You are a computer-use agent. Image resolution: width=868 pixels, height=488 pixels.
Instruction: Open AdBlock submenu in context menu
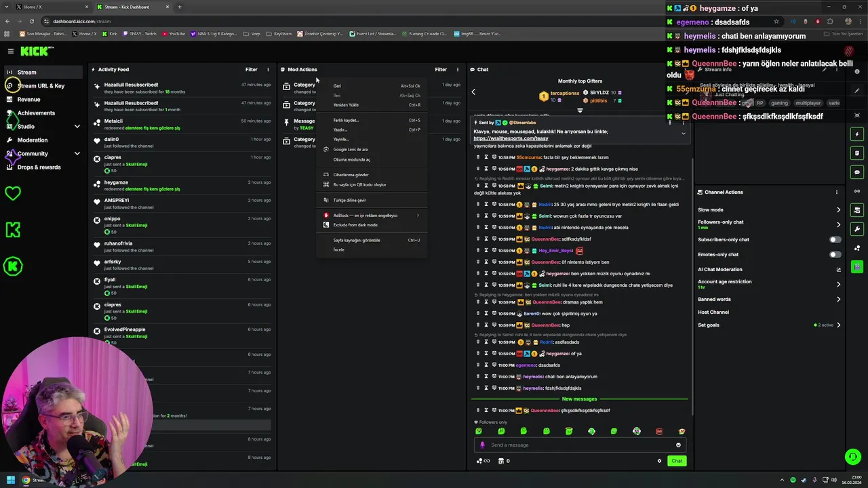tap(372, 215)
